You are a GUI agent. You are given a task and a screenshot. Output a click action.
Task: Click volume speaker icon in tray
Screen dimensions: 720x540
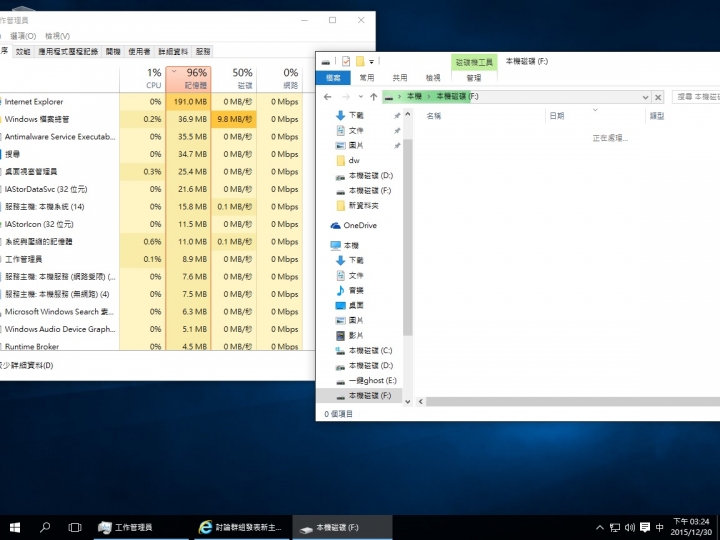(630, 527)
